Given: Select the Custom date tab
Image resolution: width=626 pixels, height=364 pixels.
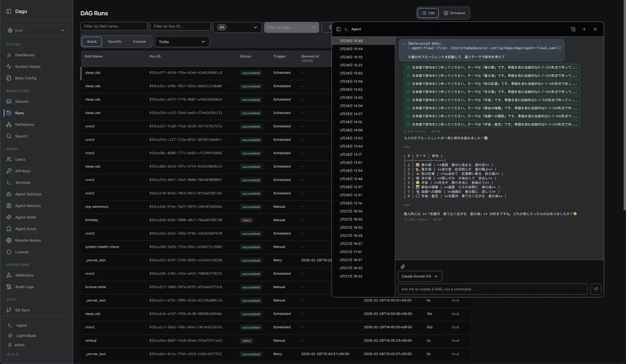Looking at the screenshot, I should 139,42.
